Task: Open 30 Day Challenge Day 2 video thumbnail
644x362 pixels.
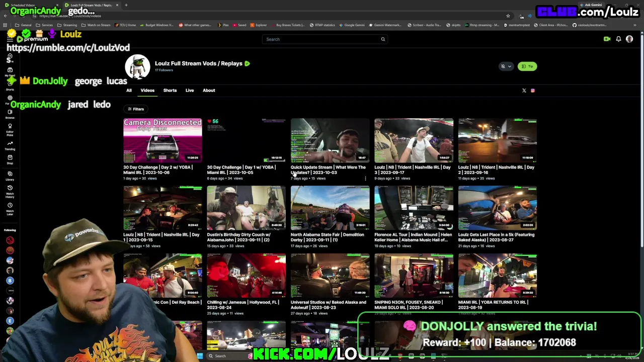Action: point(163,140)
